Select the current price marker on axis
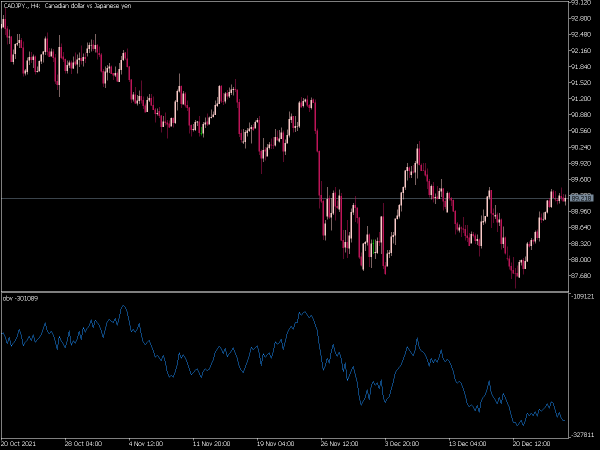The image size is (600, 450). coord(582,199)
